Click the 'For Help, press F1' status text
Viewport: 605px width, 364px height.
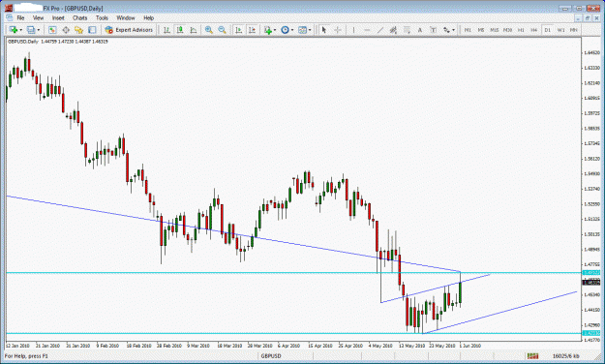[x=26, y=356]
